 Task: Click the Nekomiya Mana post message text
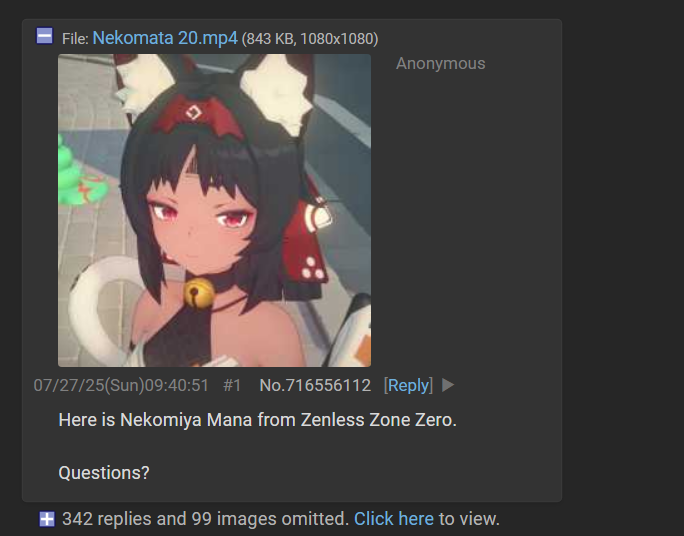point(257,420)
